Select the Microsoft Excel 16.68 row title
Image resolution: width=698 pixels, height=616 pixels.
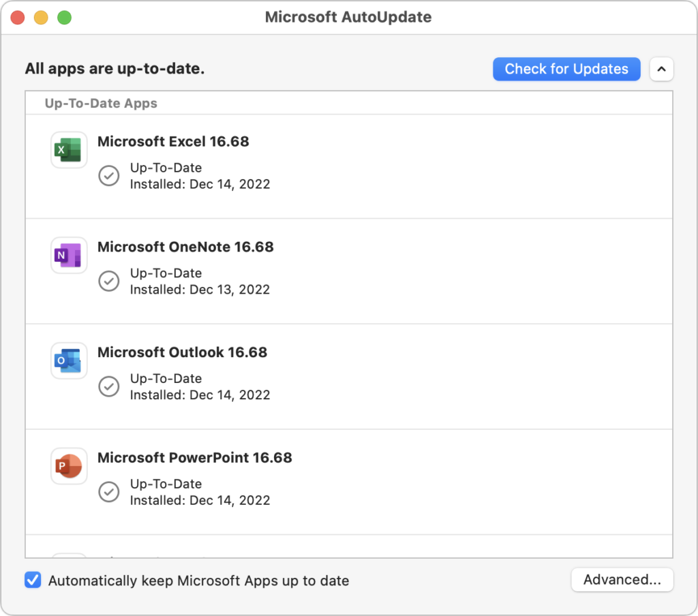[x=173, y=142]
